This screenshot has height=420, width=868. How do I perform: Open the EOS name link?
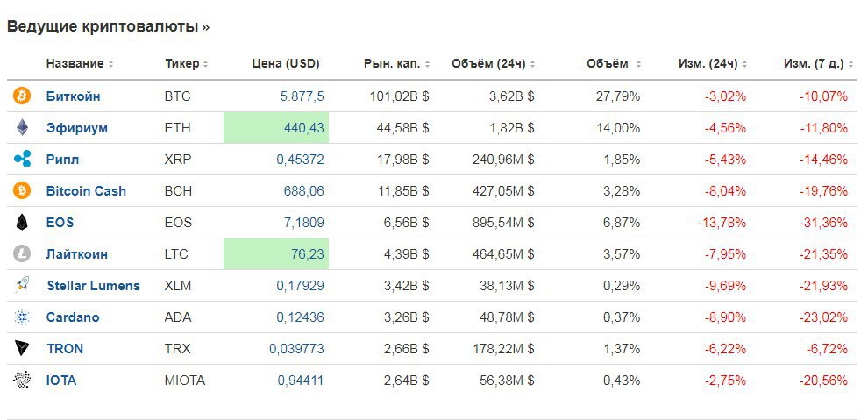tap(60, 223)
